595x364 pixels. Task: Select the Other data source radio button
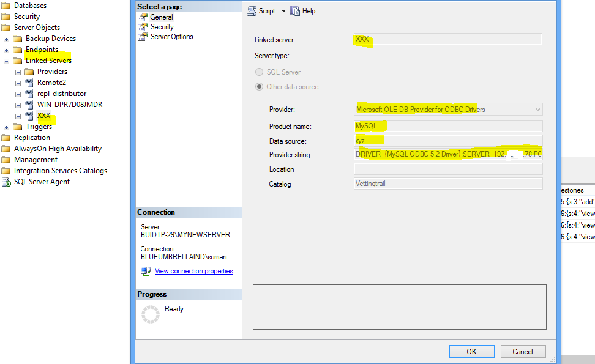[x=261, y=86]
